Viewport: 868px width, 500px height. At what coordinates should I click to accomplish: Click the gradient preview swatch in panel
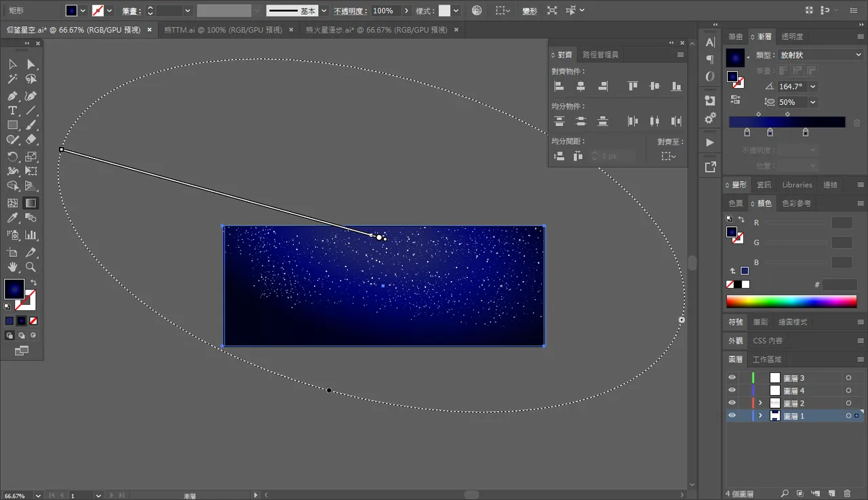(x=735, y=58)
